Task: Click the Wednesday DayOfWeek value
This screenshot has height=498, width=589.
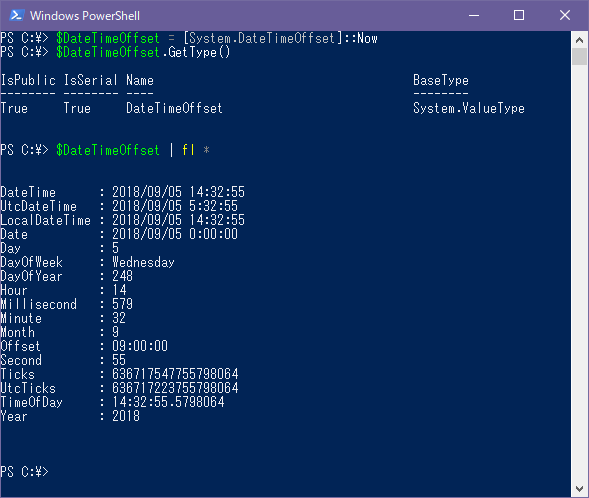Action: (x=143, y=262)
